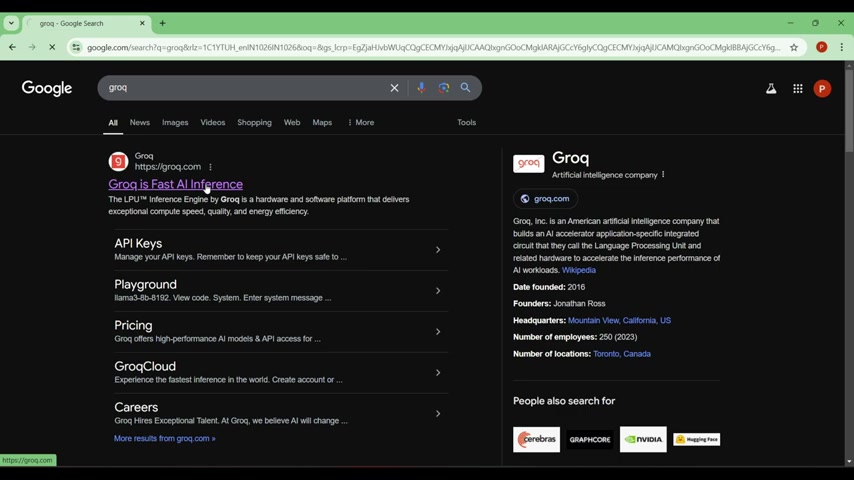Click More results from groq.com
The width and height of the screenshot is (854, 480).
[x=164, y=439]
